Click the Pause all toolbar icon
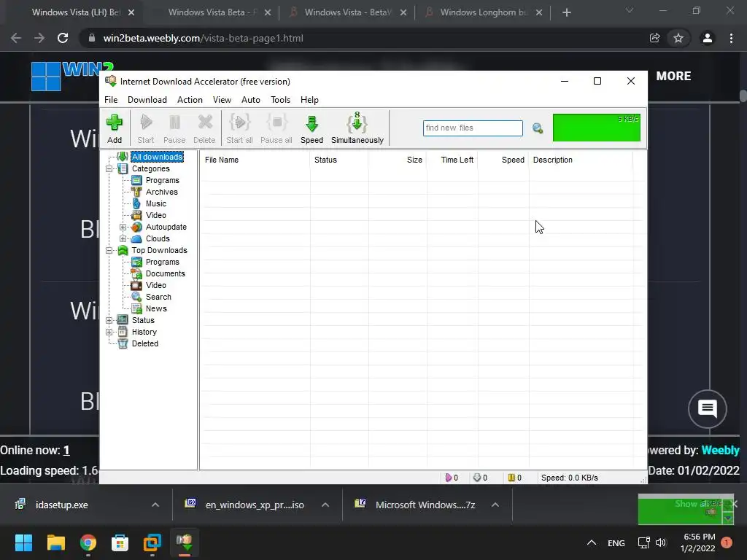747x560 pixels. coord(276,128)
